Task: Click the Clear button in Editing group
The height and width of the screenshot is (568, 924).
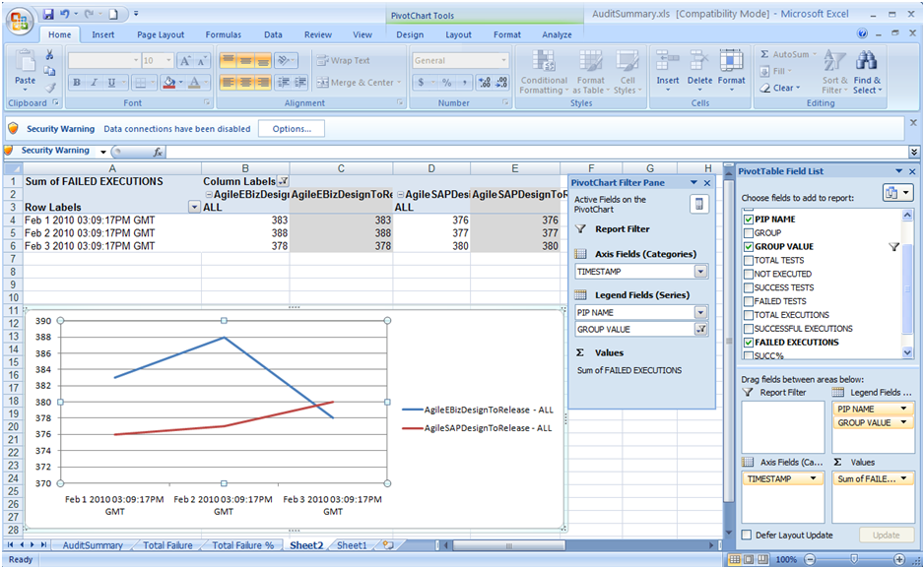Action: [781, 88]
